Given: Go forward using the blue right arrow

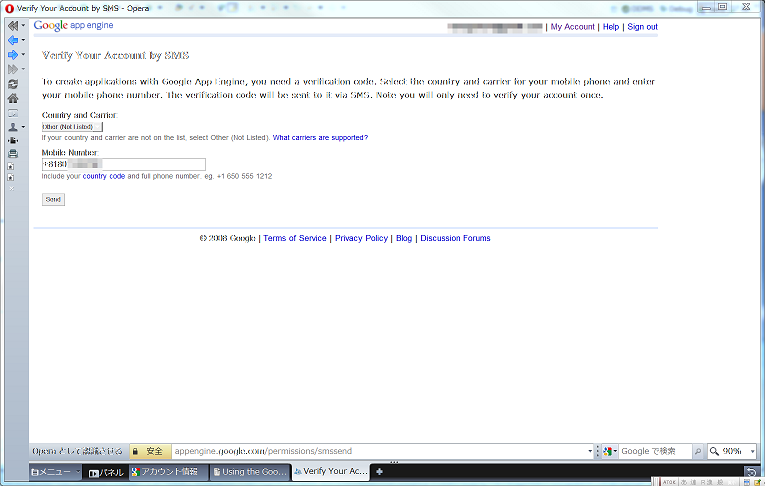Looking at the screenshot, I should [x=13, y=54].
